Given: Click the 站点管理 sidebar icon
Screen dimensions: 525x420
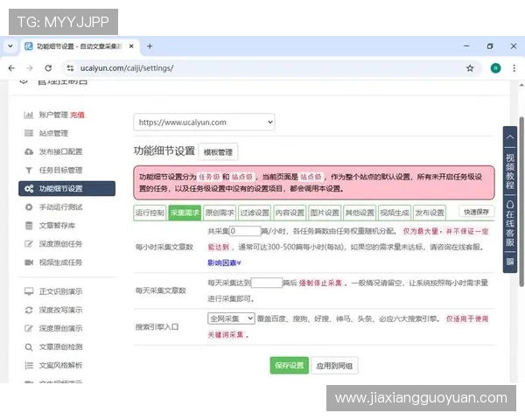Looking at the screenshot, I should click(29, 133).
